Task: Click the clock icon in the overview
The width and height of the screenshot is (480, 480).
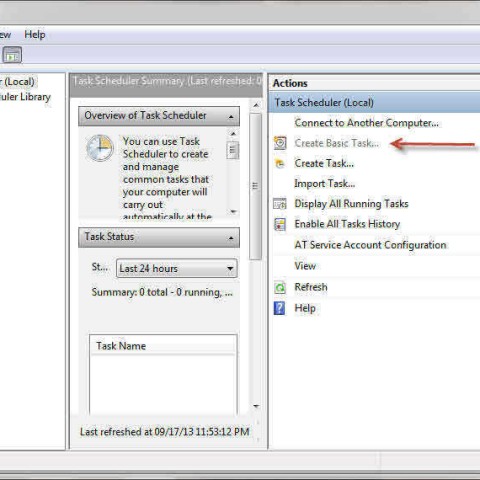Action: pyautogui.click(x=100, y=148)
